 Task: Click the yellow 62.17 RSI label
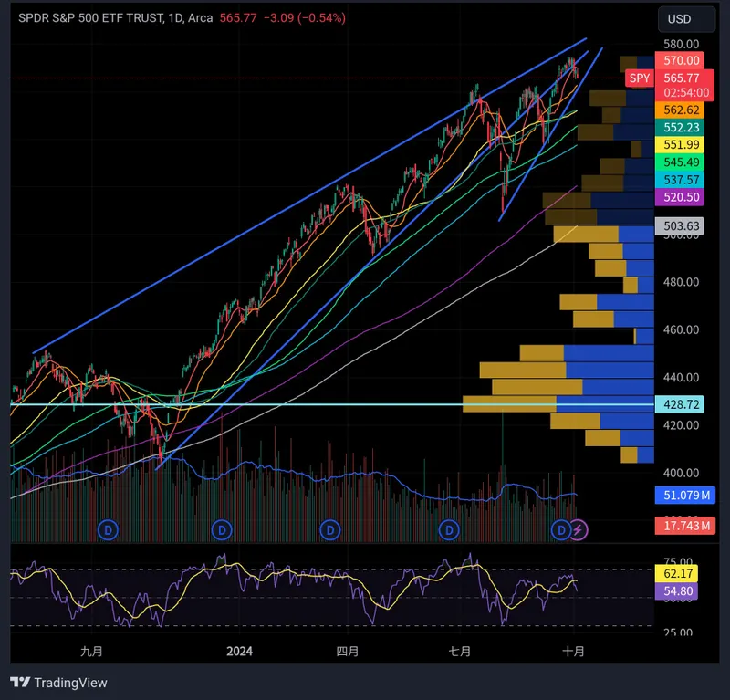[676, 573]
